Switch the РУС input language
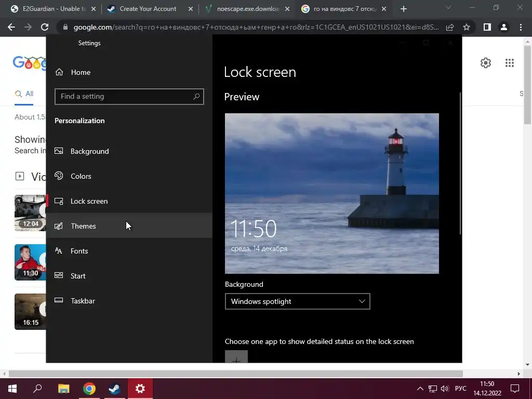 pyautogui.click(x=461, y=389)
